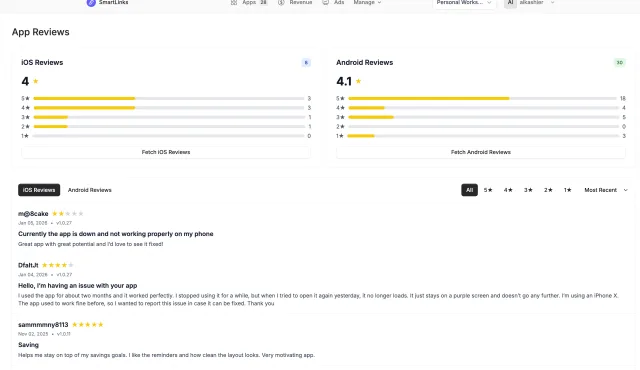Click the 'Saving' review title
Viewport: 640px width, 370px height.
coord(28,345)
